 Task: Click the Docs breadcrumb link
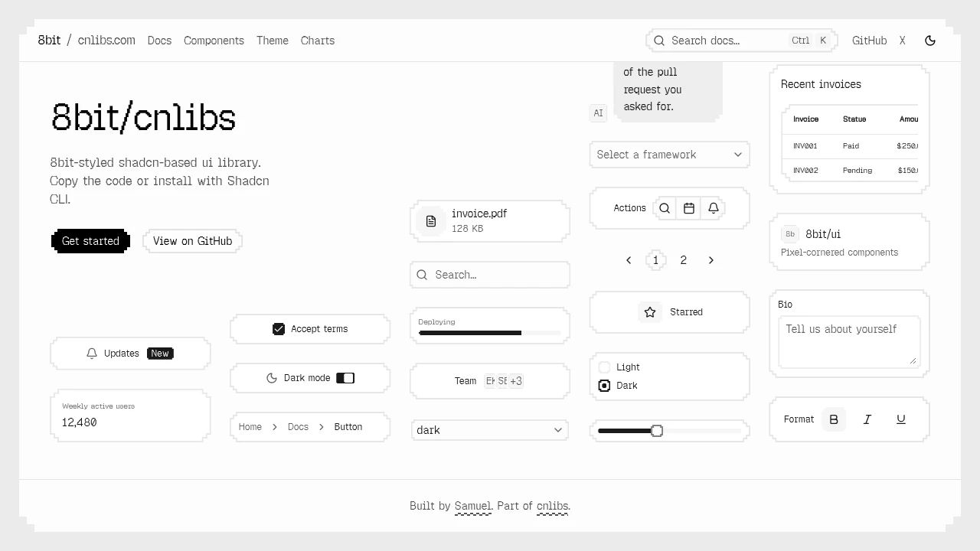point(299,427)
